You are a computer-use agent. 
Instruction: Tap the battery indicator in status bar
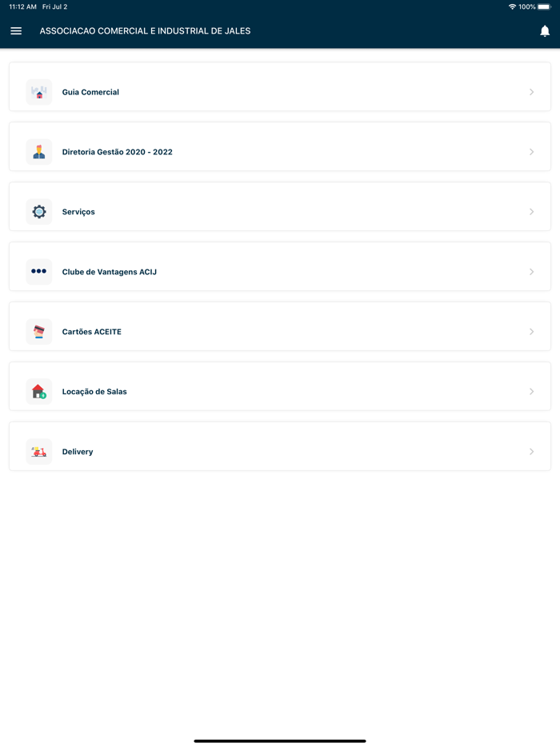(x=544, y=6)
